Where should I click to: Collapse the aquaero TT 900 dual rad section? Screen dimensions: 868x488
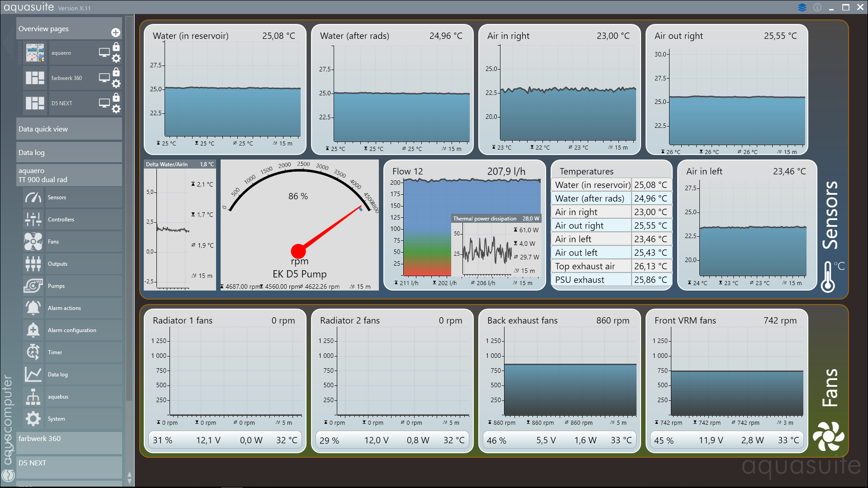[69, 175]
